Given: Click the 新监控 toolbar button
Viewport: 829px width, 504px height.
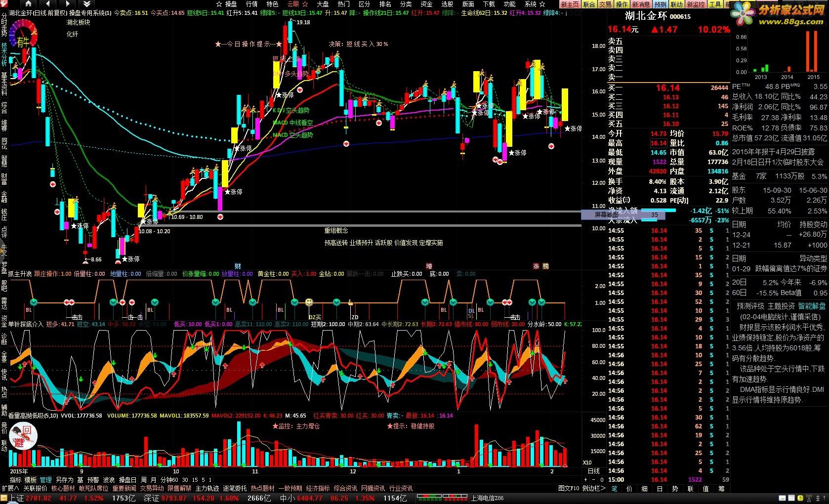Looking at the screenshot, I should pyautogui.click(x=696, y=4).
